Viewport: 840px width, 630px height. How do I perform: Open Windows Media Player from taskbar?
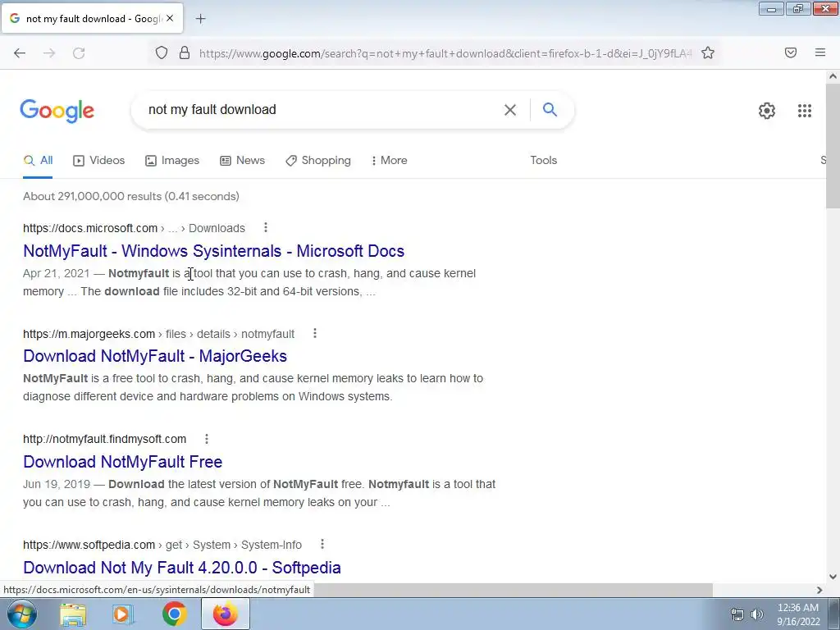(123, 614)
